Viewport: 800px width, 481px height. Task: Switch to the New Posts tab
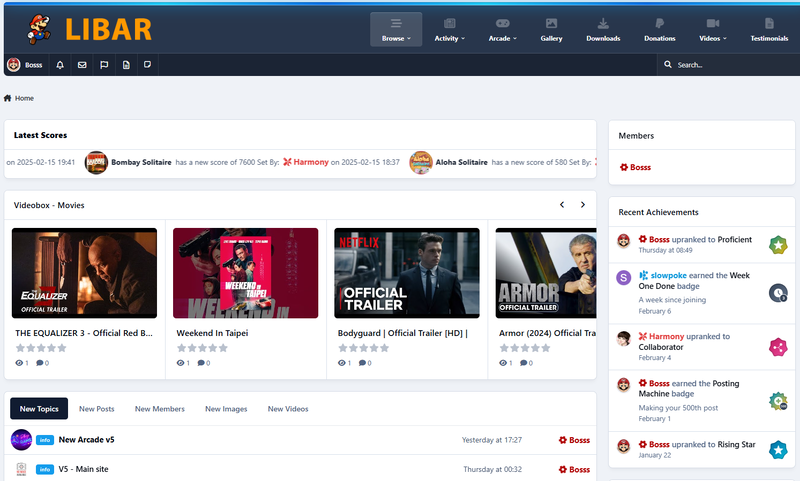coord(96,409)
